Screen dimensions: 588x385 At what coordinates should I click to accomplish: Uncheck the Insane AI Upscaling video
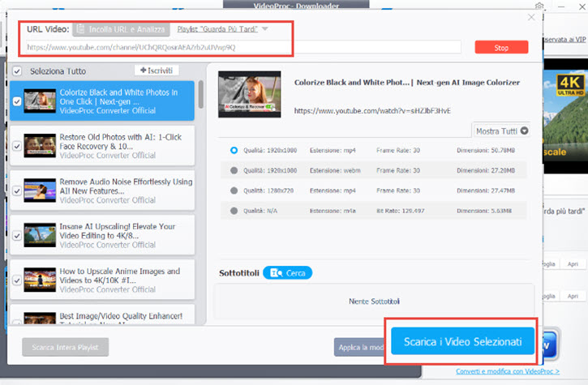click(x=17, y=236)
